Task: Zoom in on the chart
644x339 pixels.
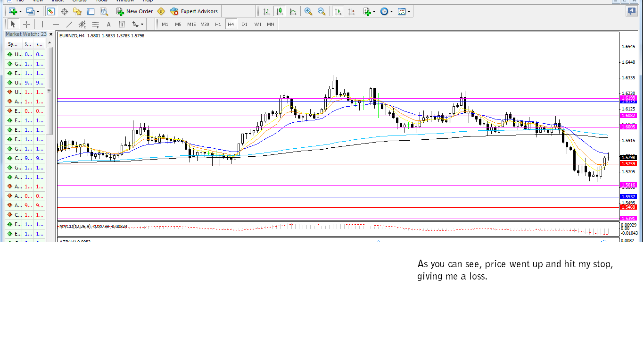Action: pos(308,11)
